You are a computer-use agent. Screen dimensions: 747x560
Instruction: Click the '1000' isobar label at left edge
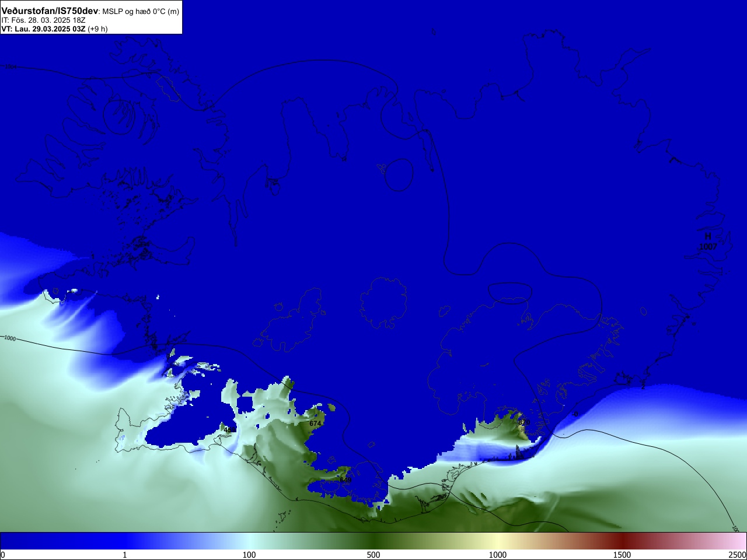click(x=10, y=338)
